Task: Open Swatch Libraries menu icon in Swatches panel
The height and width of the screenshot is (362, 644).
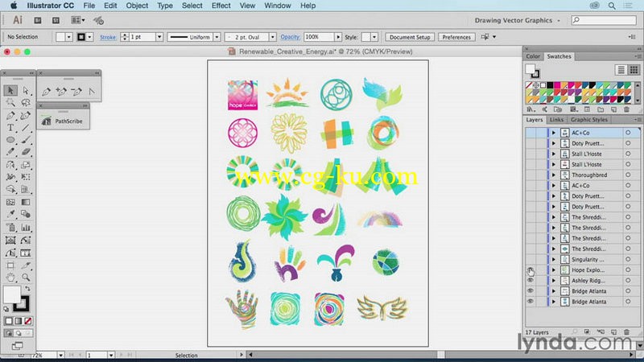Action: click(530, 109)
